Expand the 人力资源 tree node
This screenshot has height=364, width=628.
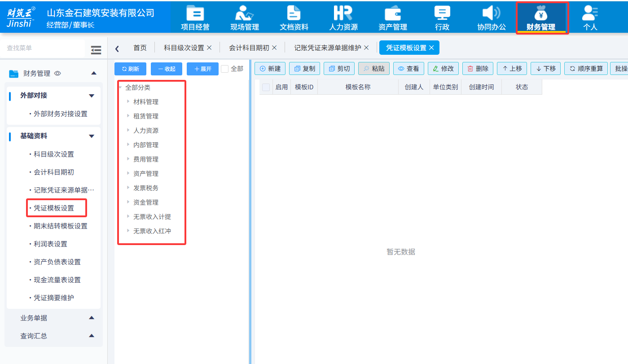coord(128,130)
